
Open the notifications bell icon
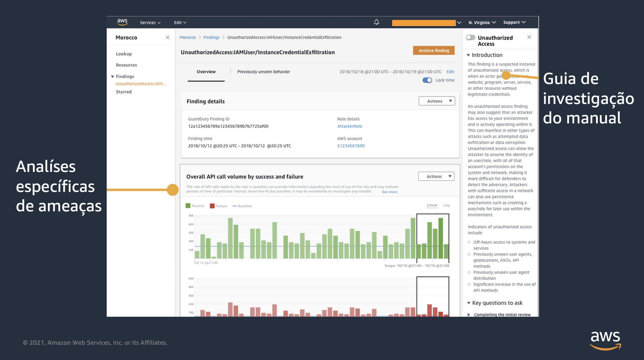(376, 22)
